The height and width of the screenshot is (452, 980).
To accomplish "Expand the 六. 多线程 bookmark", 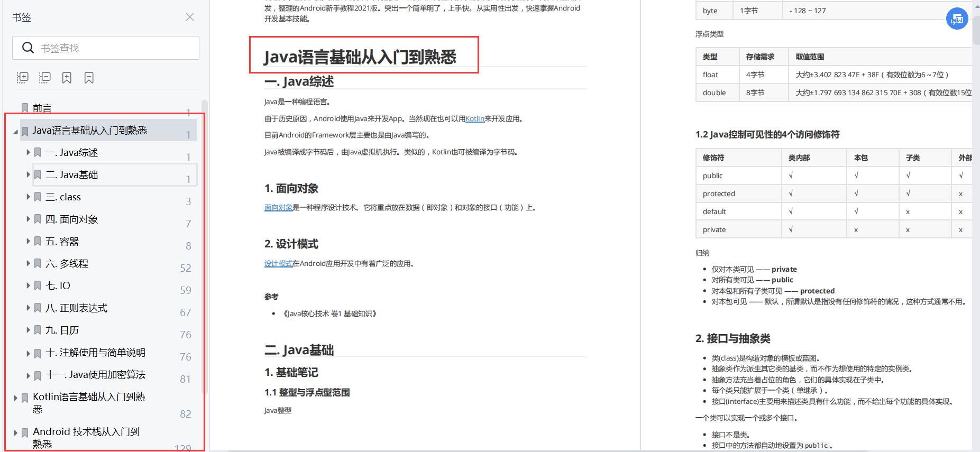I will [29, 263].
